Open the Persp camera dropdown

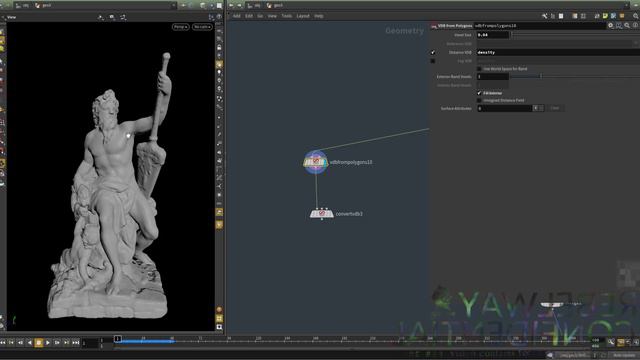[x=180, y=27]
